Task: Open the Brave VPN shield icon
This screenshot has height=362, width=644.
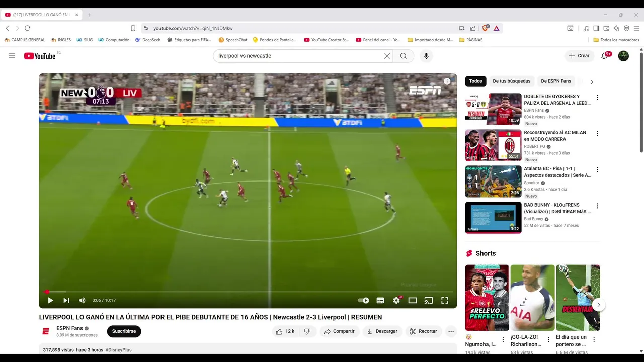Action: click(626, 28)
